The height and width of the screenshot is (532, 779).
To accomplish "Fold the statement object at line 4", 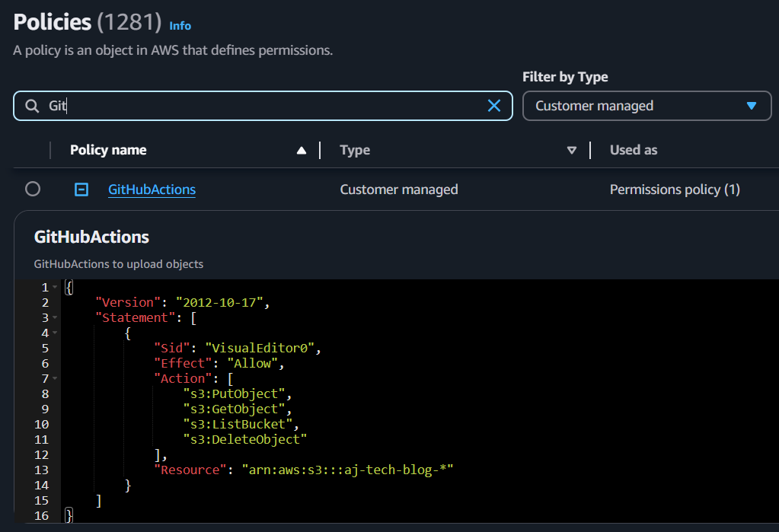I will click(x=56, y=333).
